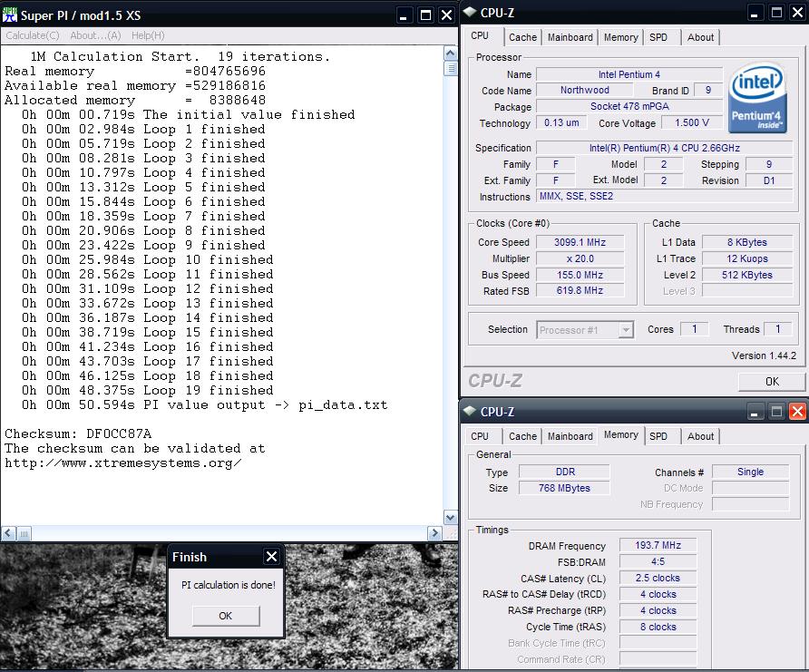The image size is (809, 672).
Task: Click the PI value output pi_data.txt line
Action: (204, 404)
